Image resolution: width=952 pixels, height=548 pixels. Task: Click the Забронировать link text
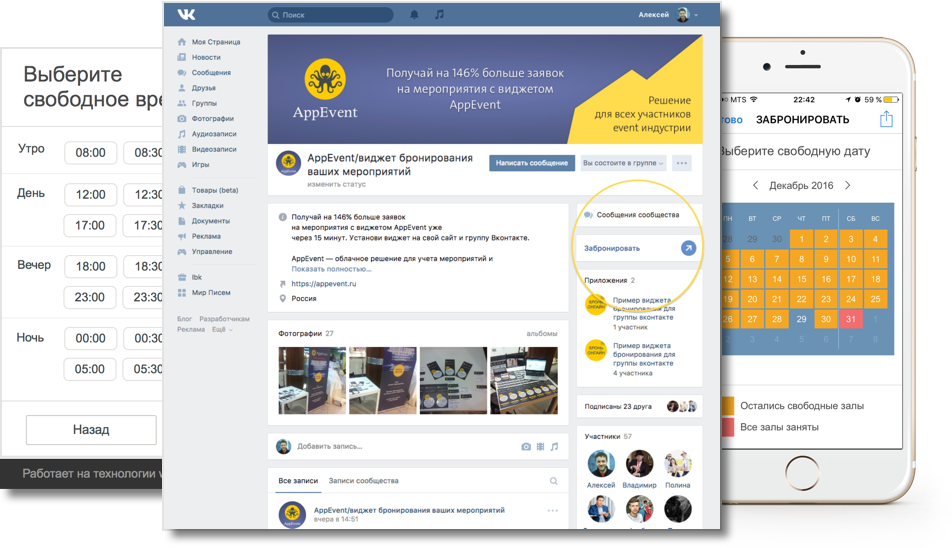click(x=611, y=248)
